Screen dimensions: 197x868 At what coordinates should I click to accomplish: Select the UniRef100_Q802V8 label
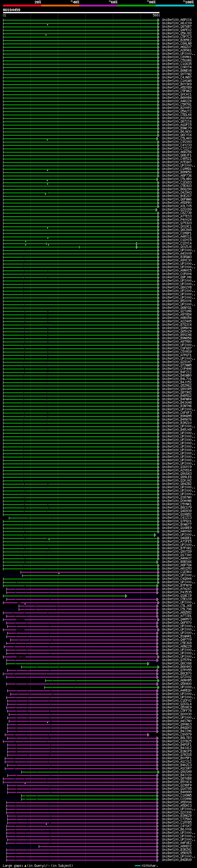tap(177, 287)
